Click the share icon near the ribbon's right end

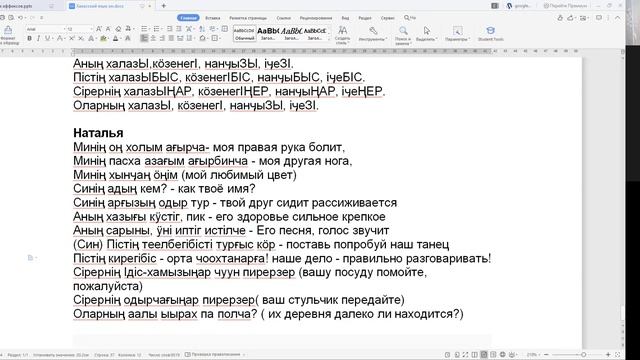(571, 18)
